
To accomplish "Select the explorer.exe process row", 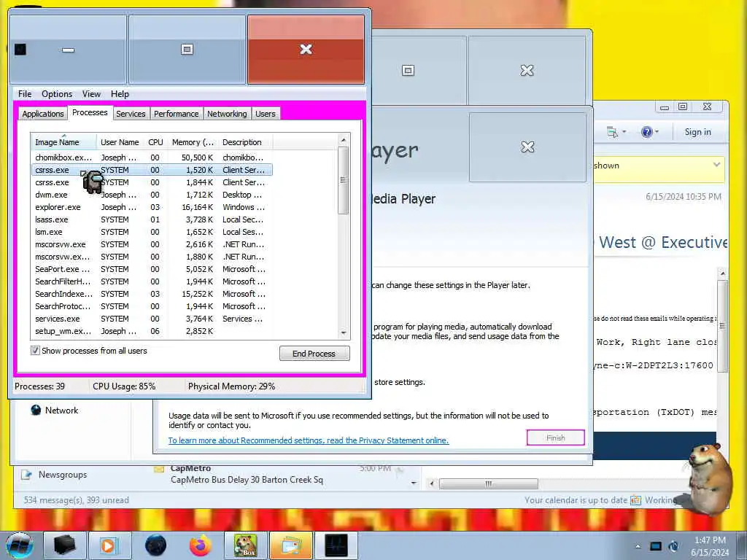I will click(152, 207).
